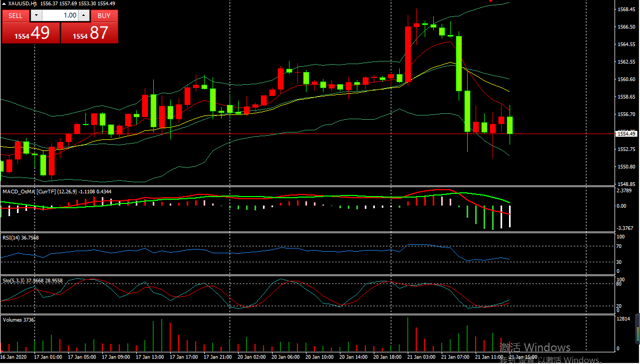
Task: Click the 1.00 lot volume field
Action: (60, 15)
